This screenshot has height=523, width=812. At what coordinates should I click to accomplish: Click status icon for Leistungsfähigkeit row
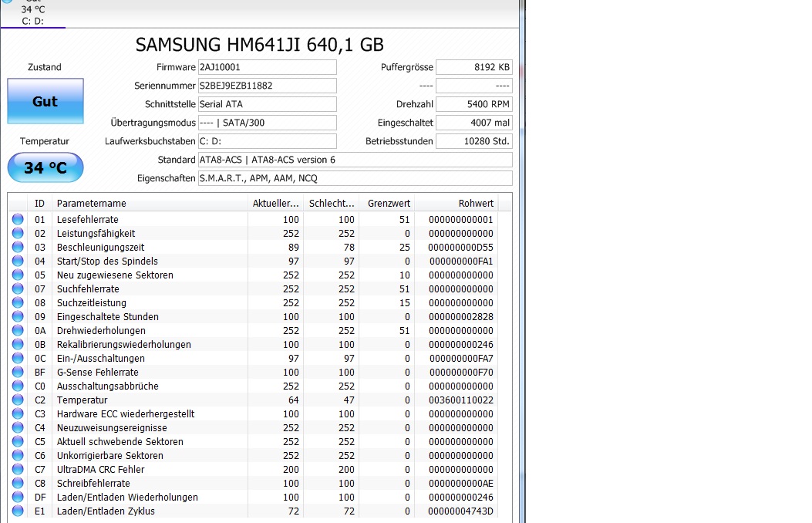pos(19,233)
